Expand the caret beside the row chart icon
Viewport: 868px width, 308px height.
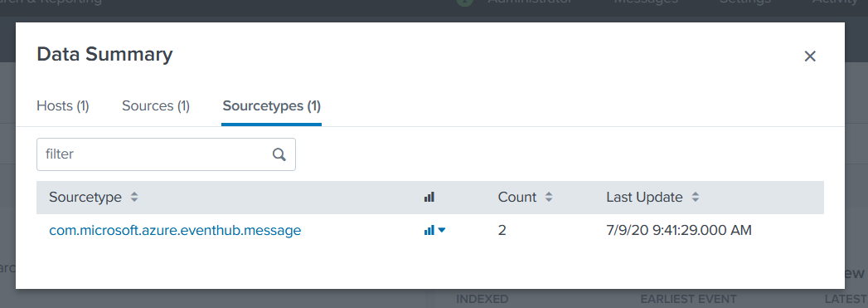point(442,230)
